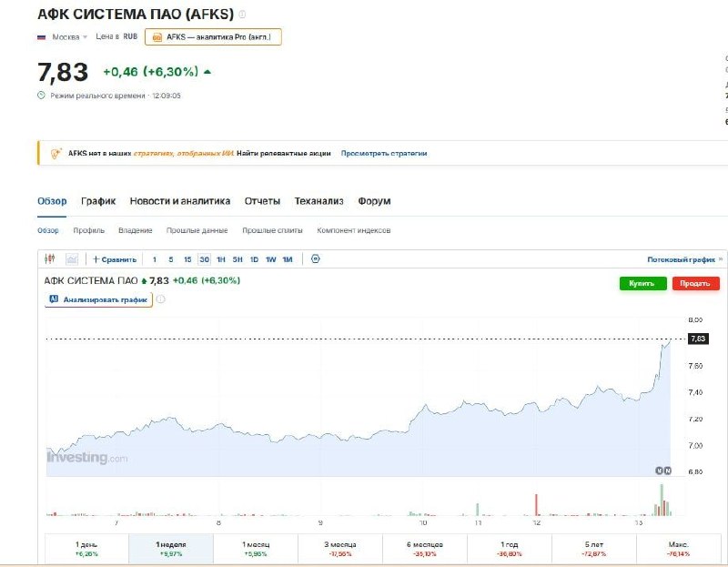Open Москва exchange dropdown
The height and width of the screenshot is (567, 728).
pyautogui.click(x=70, y=36)
